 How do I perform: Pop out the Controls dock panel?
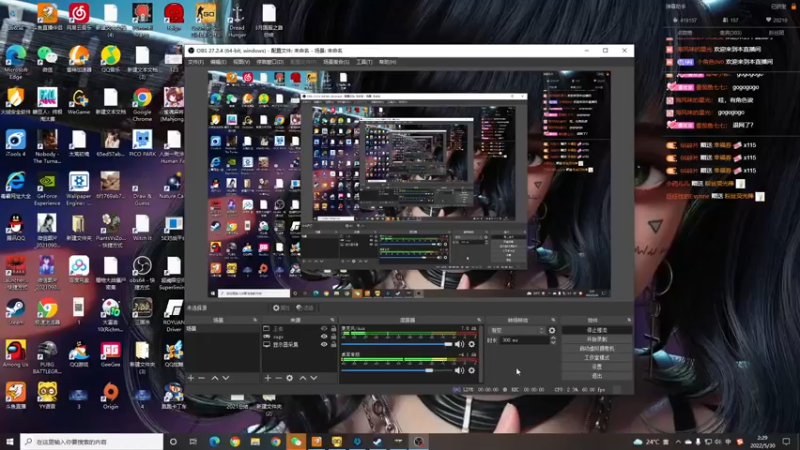click(629, 320)
